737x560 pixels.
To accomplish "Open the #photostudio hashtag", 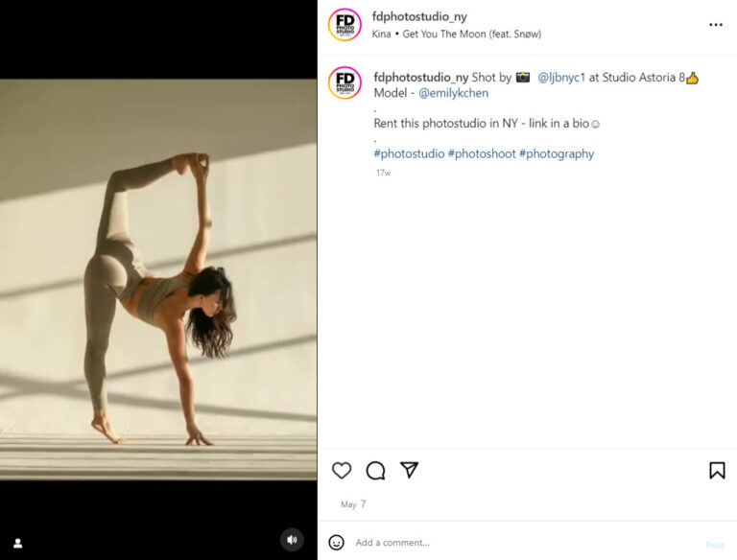I will point(409,153).
